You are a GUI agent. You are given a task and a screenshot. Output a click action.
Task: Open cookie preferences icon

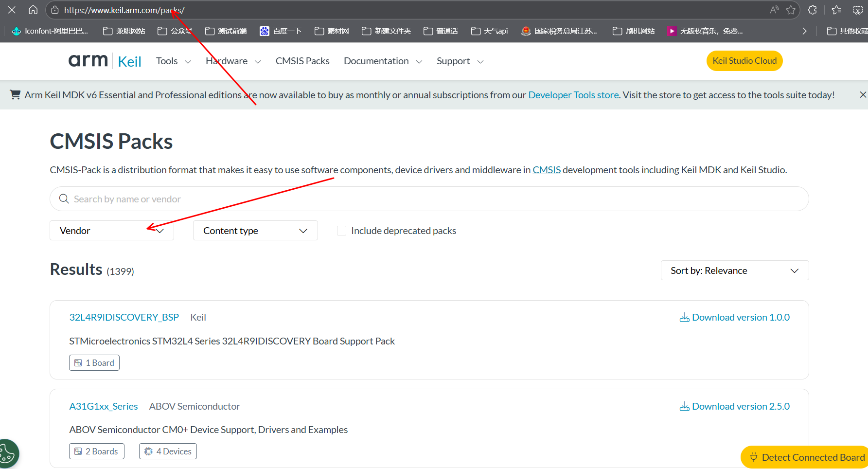(8, 454)
